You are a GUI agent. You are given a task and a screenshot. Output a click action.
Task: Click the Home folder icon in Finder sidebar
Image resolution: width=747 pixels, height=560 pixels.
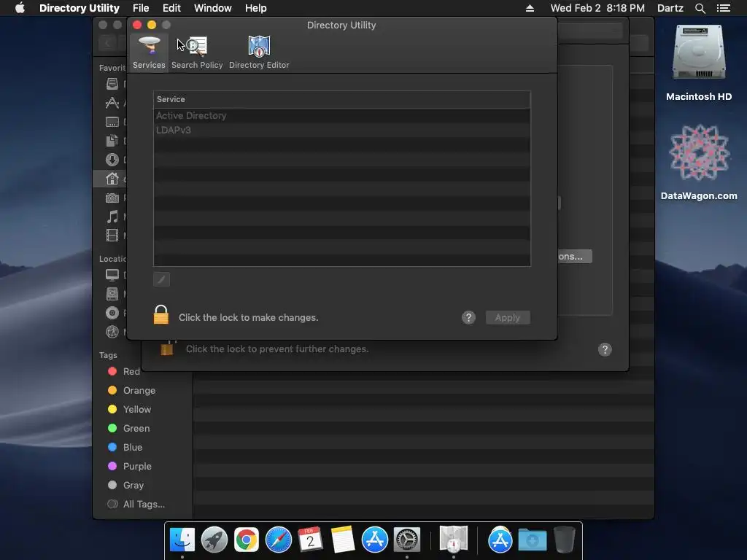(x=112, y=179)
